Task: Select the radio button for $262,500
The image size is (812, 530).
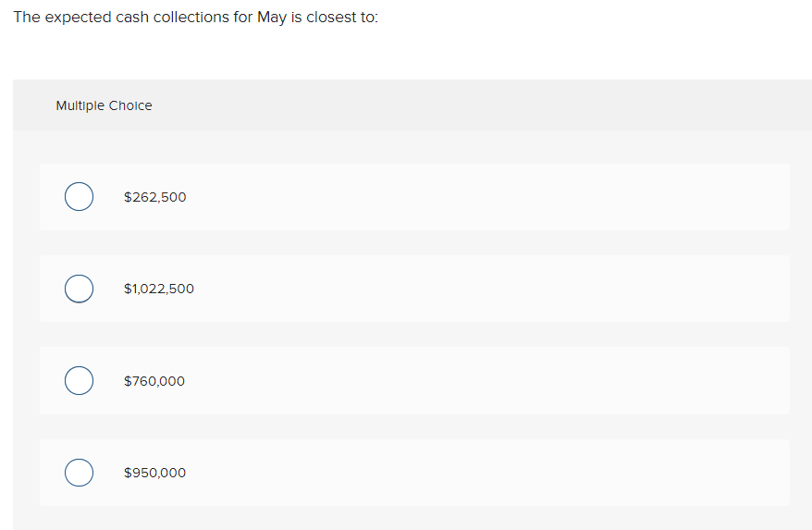Action: 79,197
